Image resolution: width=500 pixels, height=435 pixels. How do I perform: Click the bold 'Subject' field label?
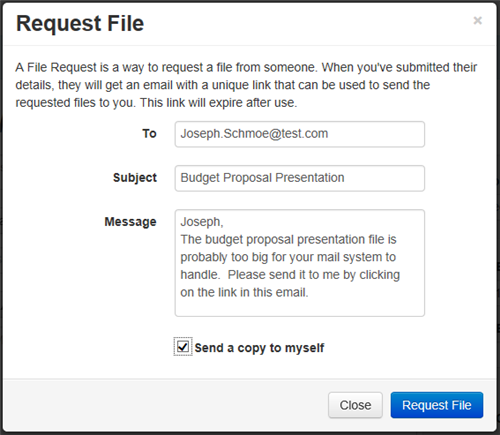pyautogui.click(x=135, y=178)
